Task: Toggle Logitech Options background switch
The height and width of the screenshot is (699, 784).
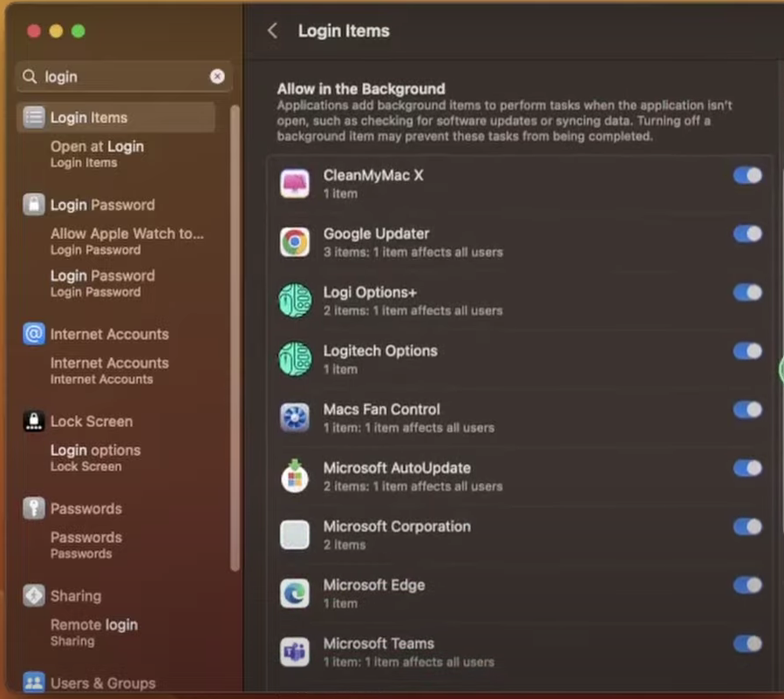Action: coord(747,350)
